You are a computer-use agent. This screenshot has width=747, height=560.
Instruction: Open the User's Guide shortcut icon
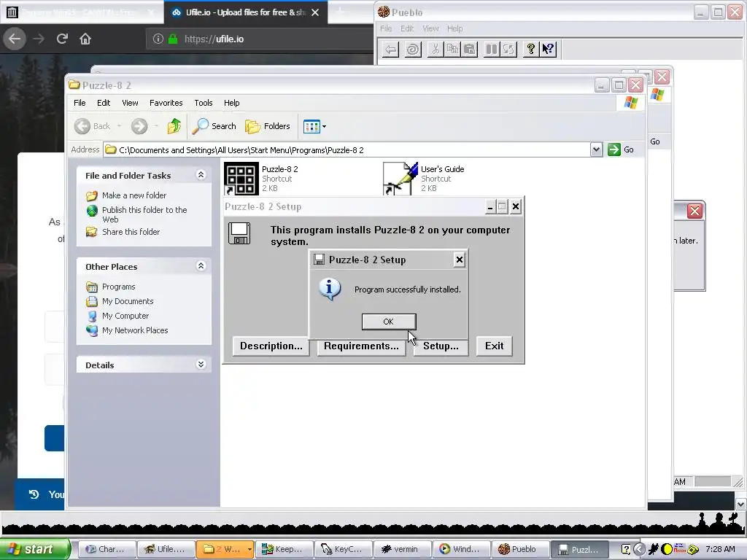coord(400,179)
